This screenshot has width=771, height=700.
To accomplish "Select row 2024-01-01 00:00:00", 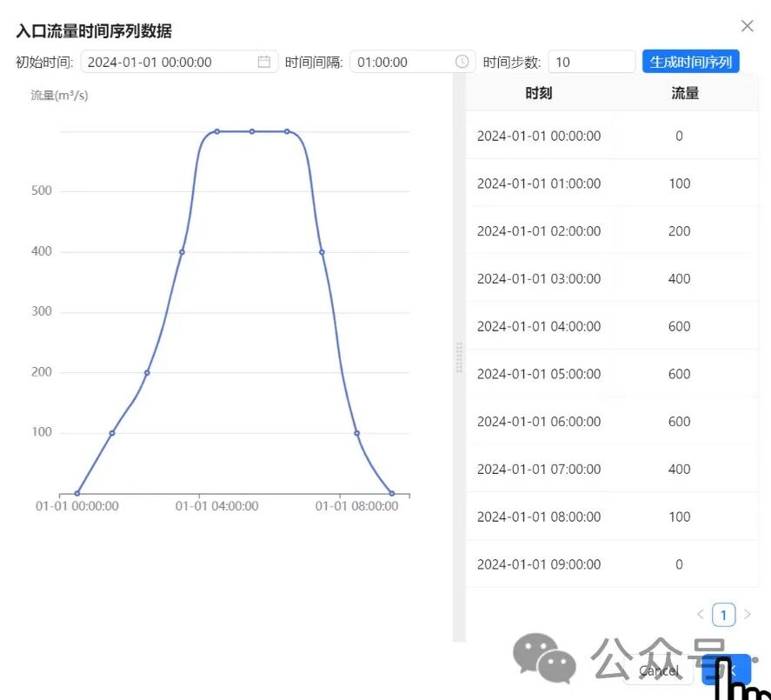I will coord(612,136).
